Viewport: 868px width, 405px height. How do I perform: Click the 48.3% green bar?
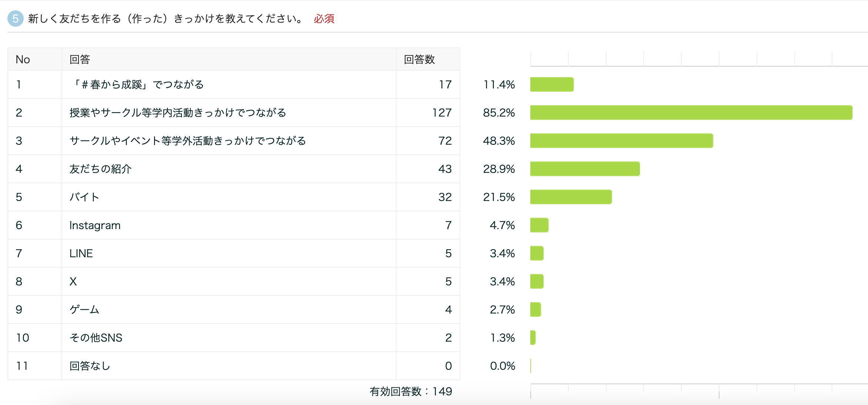point(621,141)
